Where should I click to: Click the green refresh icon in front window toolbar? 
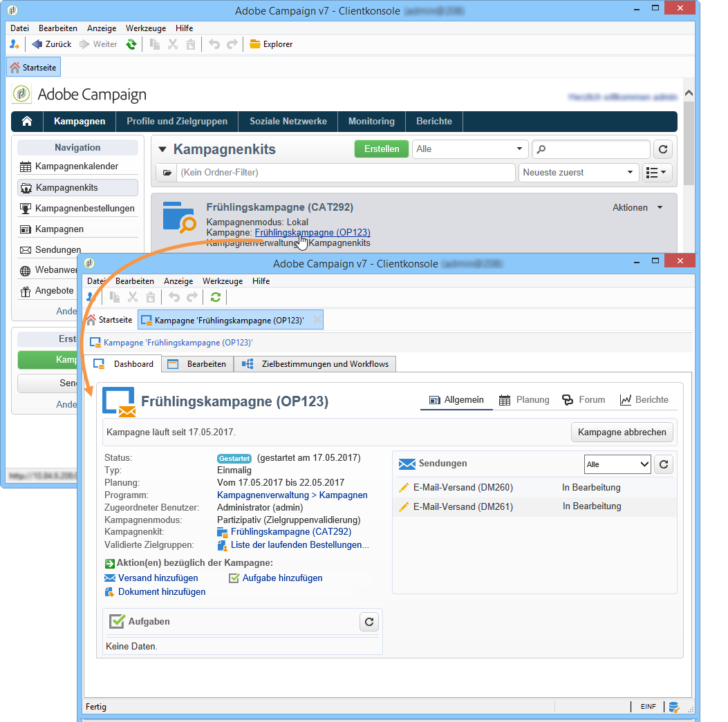click(x=216, y=297)
